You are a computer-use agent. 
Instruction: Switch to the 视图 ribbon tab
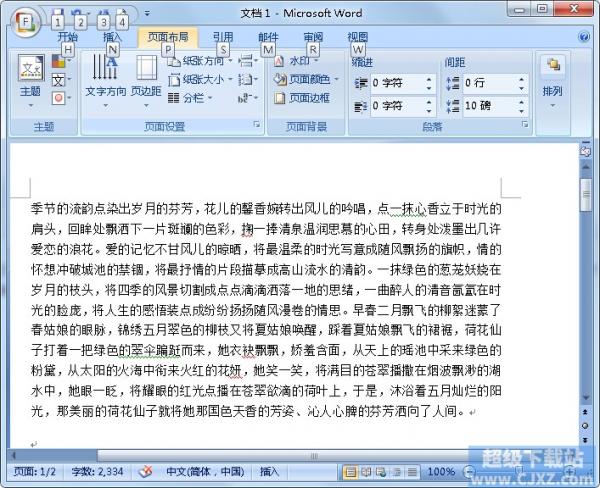click(358, 37)
